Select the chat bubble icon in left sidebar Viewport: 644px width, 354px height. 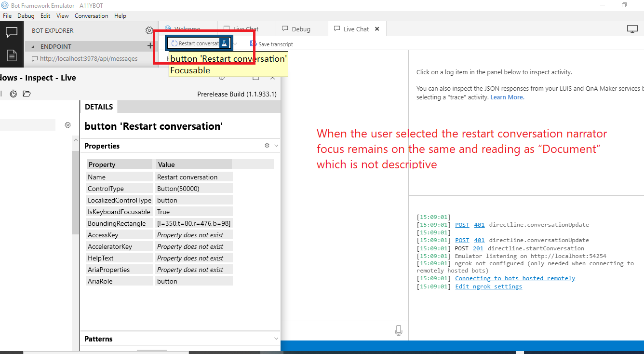pyautogui.click(x=12, y=32)
